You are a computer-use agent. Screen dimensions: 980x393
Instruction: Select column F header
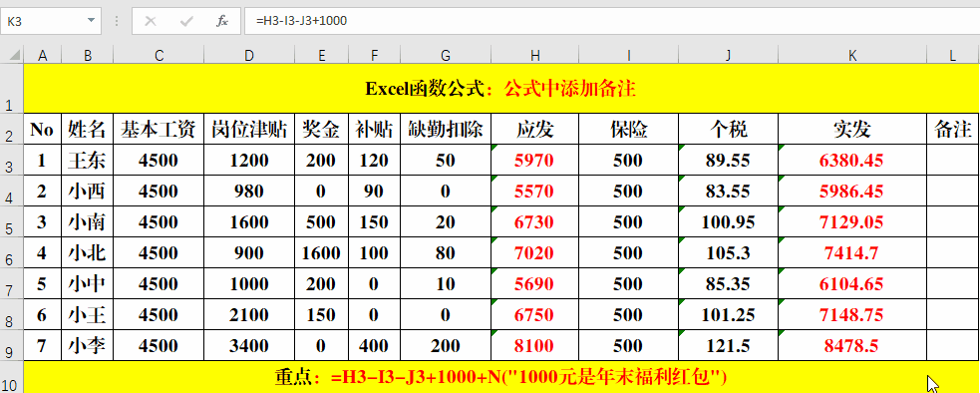coord(374,56)
